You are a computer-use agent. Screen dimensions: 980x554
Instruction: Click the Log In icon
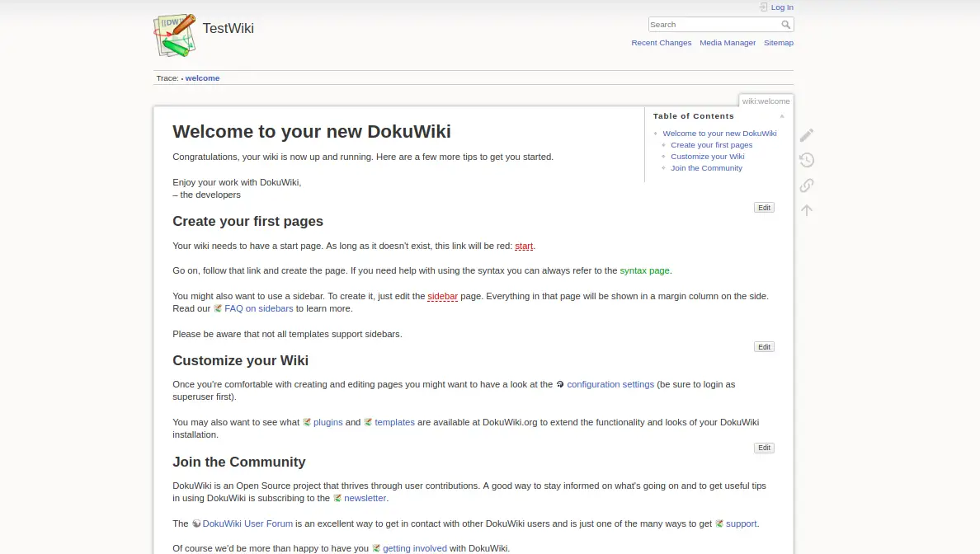(x=763, y=7)
